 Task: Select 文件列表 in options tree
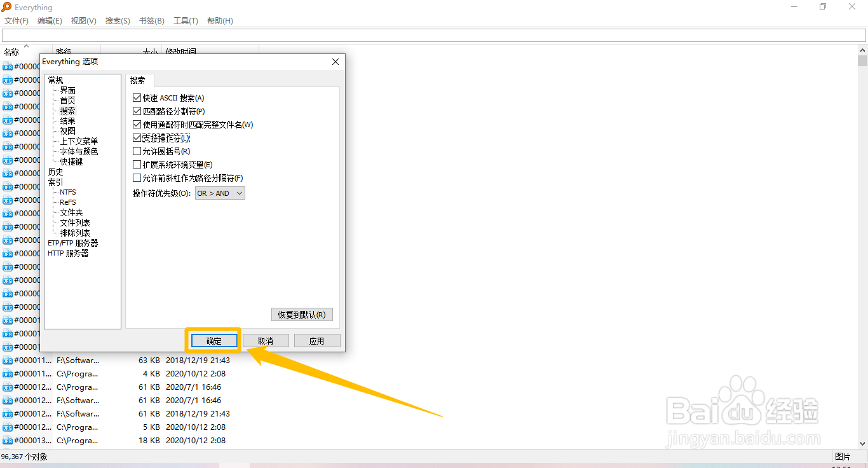click(x=75, y=223)
